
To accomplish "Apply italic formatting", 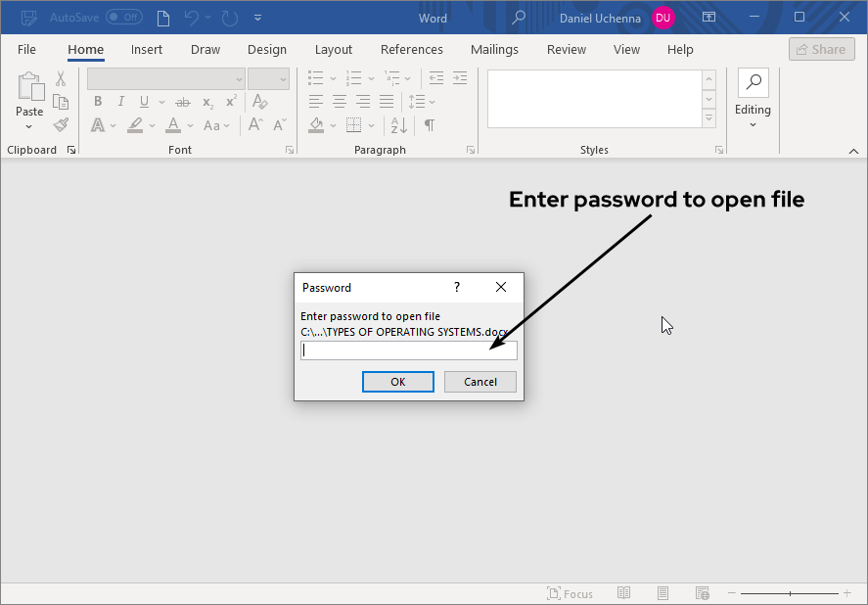I will point(120,101).
